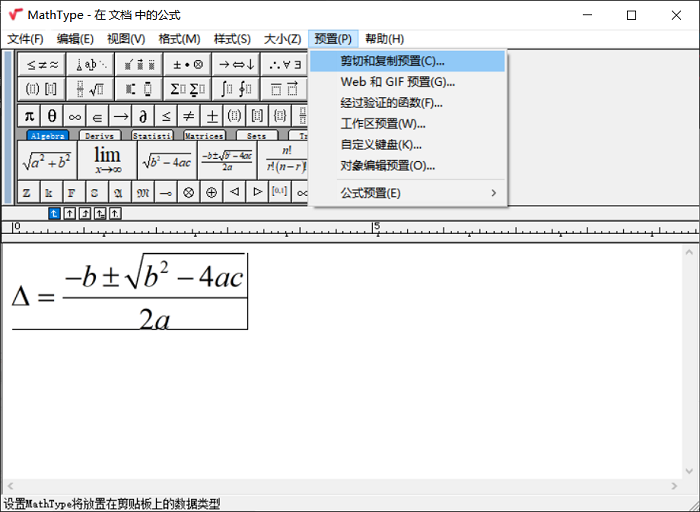
Task: Open the arrow symbols palette (→⇔↓)
Action: [x=236, y=65]
